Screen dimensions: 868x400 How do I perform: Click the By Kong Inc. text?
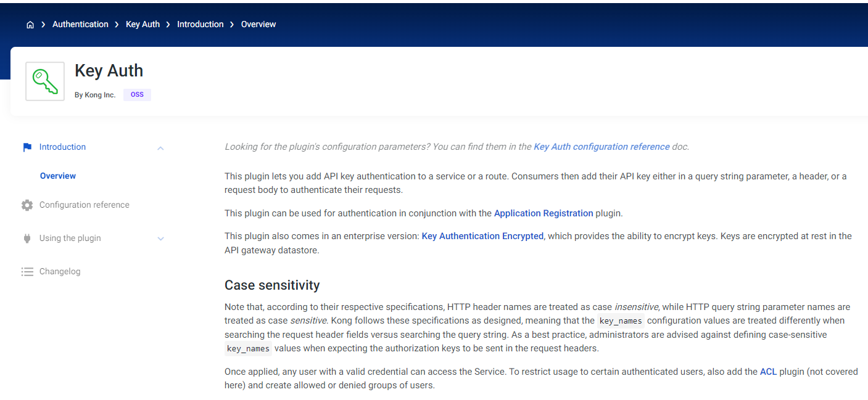[x=95, y=95]
